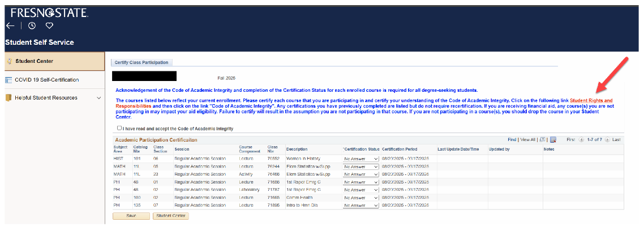This screenshot has width=644, height=226.
Task: Click the Certification Status column header
Action: pyautogui.click(x=361, y=149)
